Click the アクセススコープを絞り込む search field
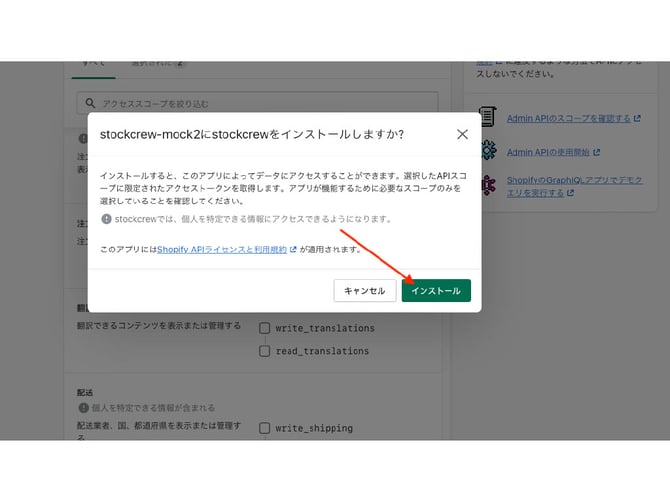 257,103
